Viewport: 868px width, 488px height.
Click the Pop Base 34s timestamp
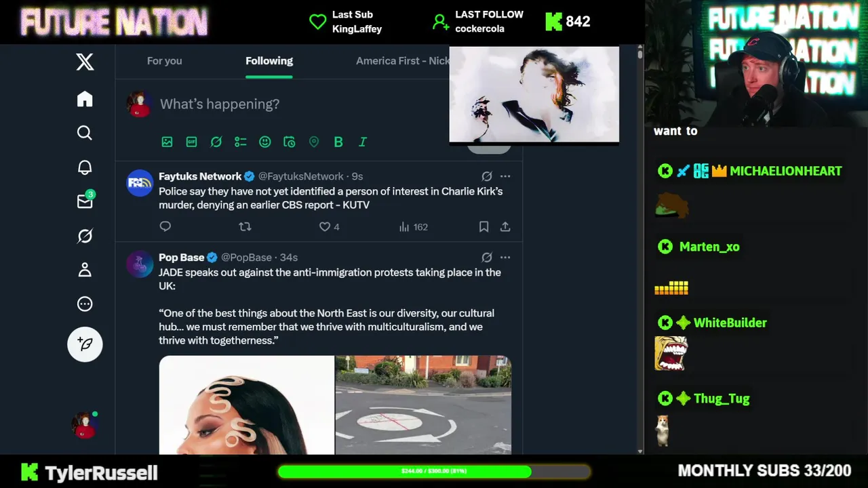tap(289, 258)
